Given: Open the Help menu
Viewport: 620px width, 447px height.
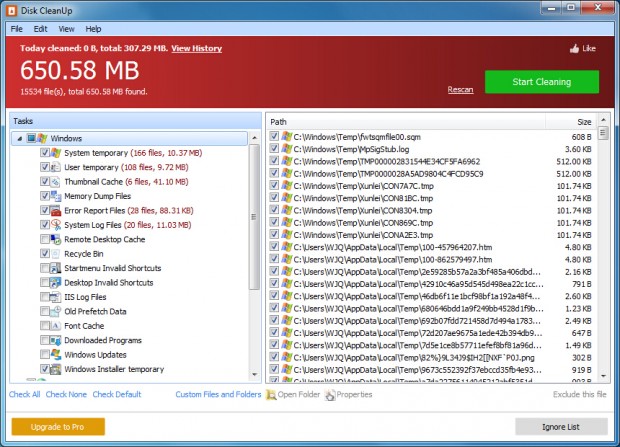Looking at the screenshot, I should (93, 29).
